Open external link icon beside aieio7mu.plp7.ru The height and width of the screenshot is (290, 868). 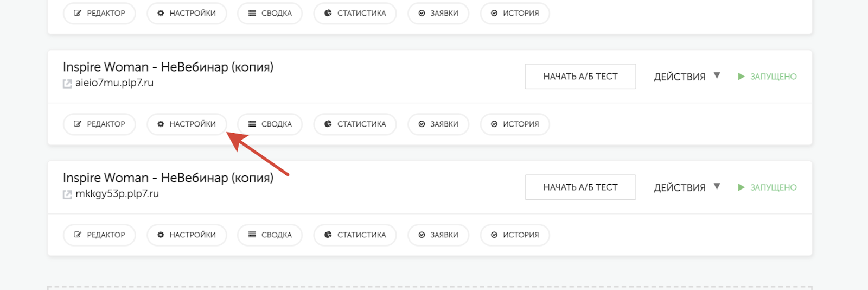[x=67, y=84]
